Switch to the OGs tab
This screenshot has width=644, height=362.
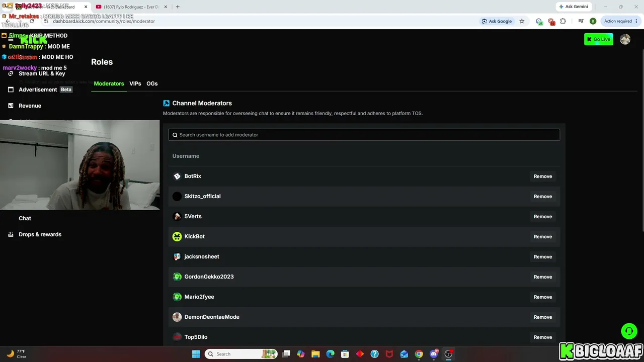click(152, 83)
